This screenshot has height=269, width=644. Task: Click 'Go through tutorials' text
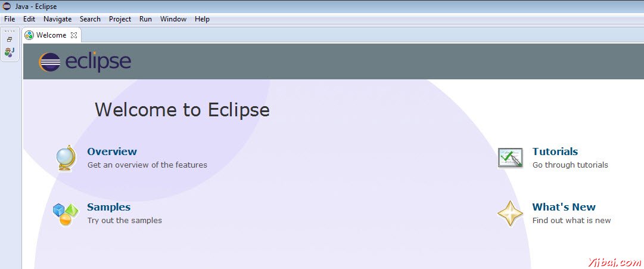(570, 165)
